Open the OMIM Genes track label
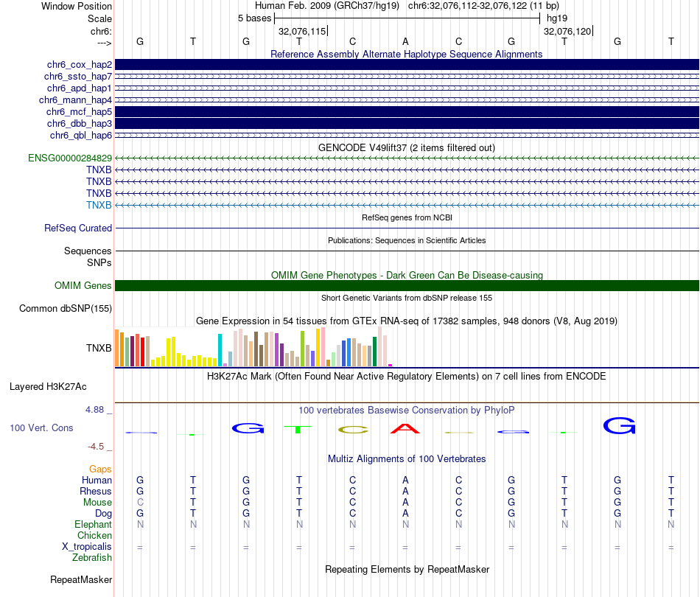 83,286
